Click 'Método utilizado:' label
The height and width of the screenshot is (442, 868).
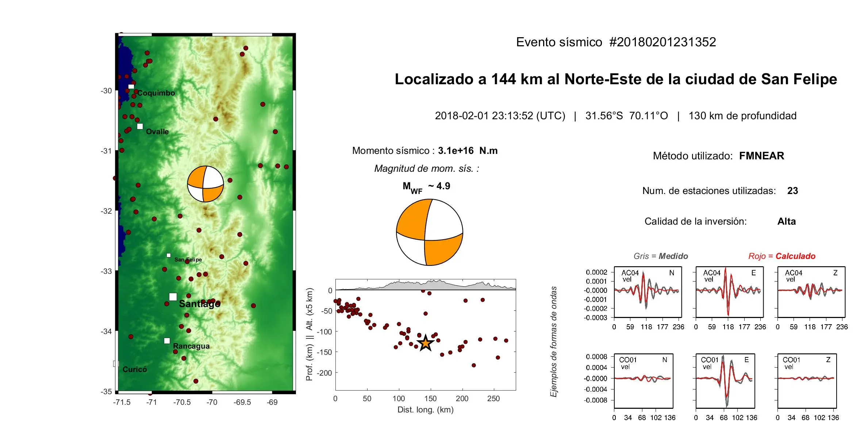[693, 156]
